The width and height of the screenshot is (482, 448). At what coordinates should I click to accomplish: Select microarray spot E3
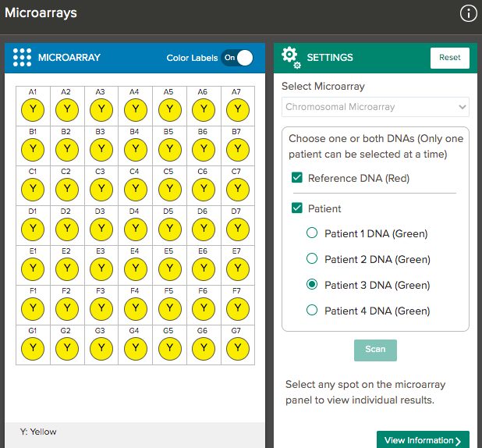pos(101,269)
